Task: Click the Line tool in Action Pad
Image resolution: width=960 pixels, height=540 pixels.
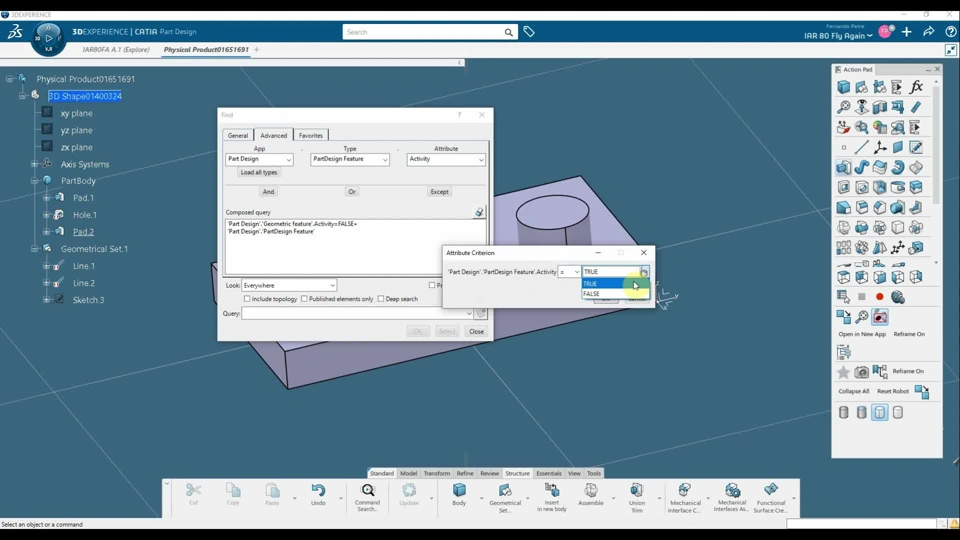Action: (861, 147)
